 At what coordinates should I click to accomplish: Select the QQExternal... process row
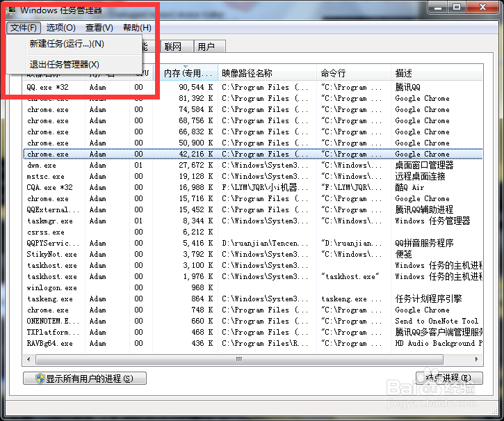tap(252, 210)
